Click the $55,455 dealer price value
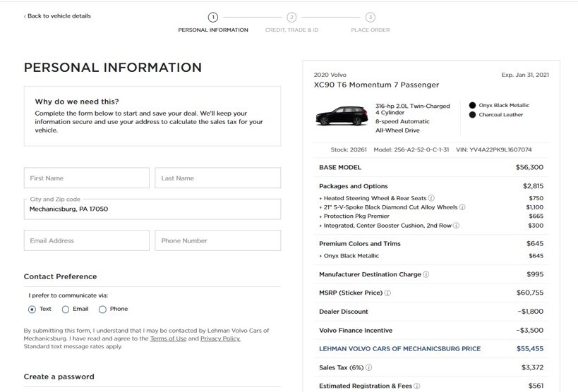 coord(530,348)
